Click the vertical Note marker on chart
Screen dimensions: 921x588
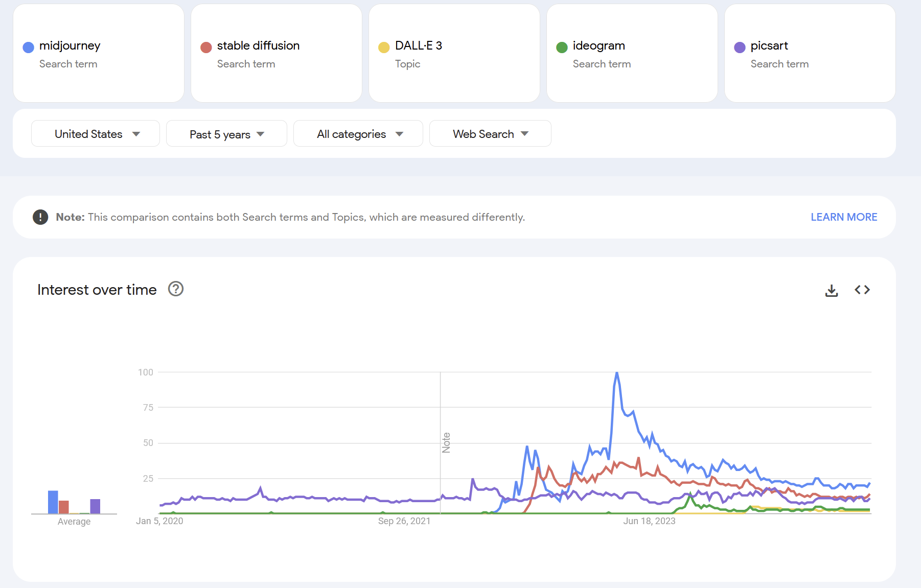(x=446, y=442)
